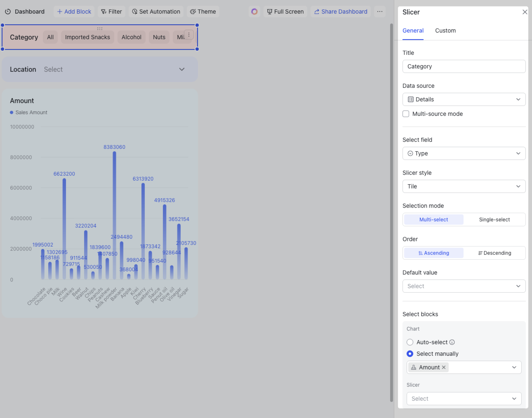532x418 pixels.
Task: Choose the Select manually radio option
Action: (410, 354)
